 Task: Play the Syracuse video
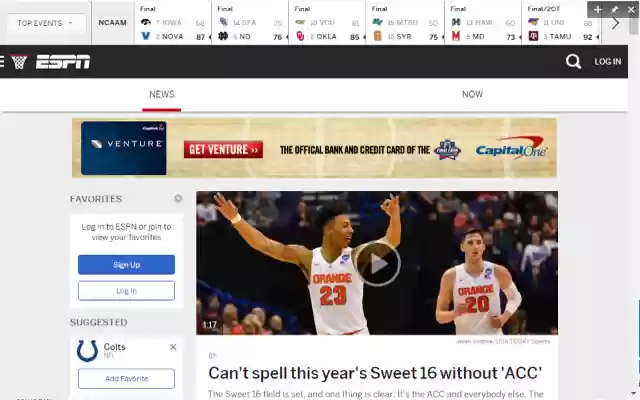(377, 264)
